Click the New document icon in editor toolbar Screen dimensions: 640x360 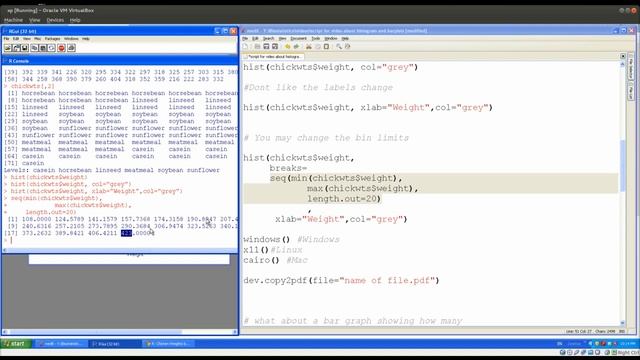(x=245, y=47)
